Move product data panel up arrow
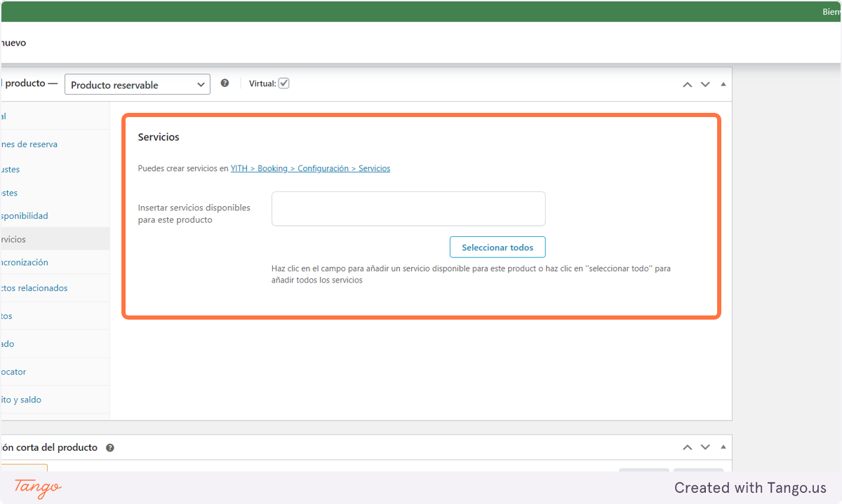The height and width of the screenshot is (504, 842). pos(688,84)
